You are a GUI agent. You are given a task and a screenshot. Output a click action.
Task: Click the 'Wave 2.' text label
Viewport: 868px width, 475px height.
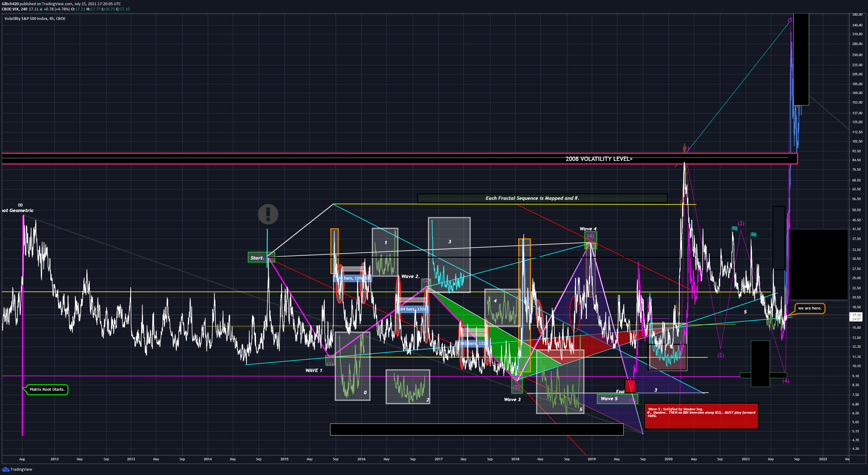click(x=410, y=276)
